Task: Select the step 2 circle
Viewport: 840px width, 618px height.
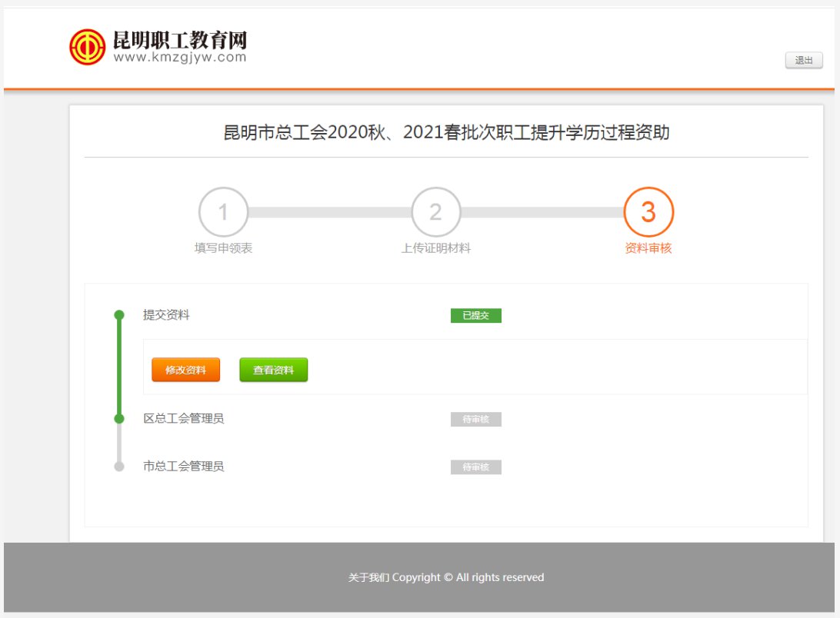Action: [x=435, y=212]
